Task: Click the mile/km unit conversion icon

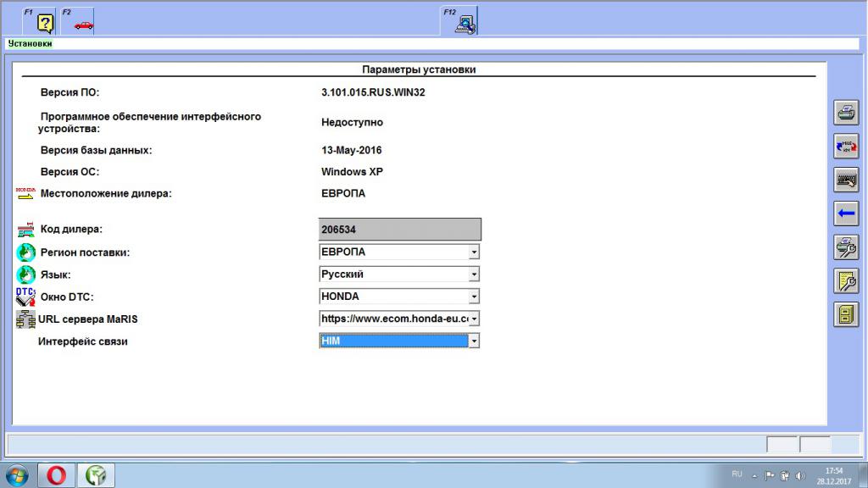Action: (x=846, y=146)
